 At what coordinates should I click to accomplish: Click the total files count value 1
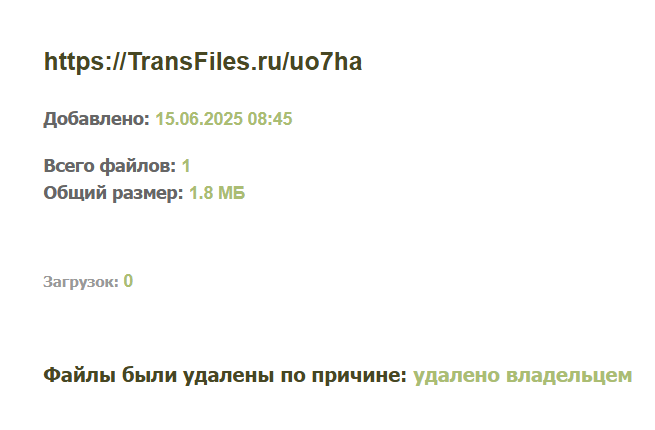[x=186, y=166]
